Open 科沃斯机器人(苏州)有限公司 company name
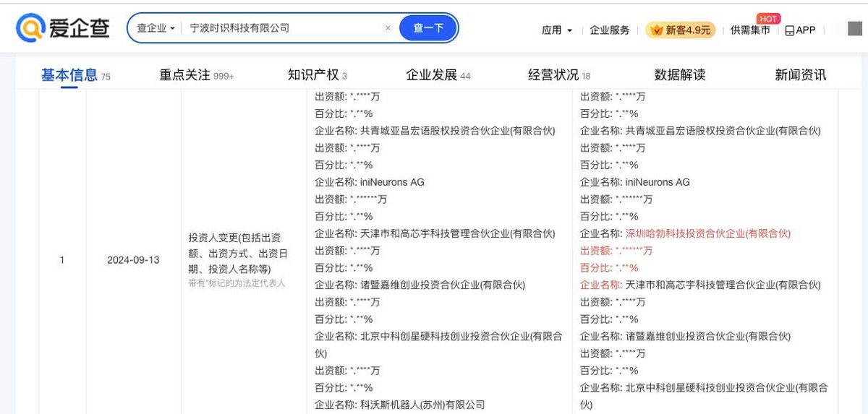 coord(422,405)
